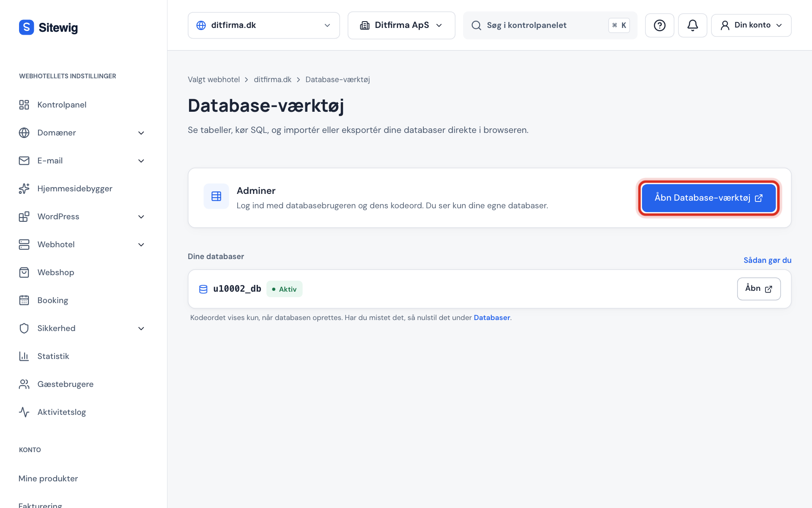This screenshot has height=508, width=812.
Task: Click ditfirma.dk breadcrumb link
Action: coord(272,80)
